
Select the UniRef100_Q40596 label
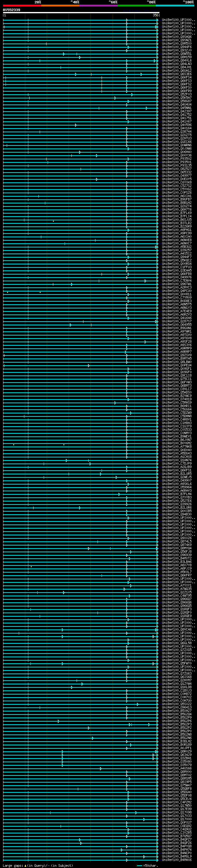click(x=177, y=125)
